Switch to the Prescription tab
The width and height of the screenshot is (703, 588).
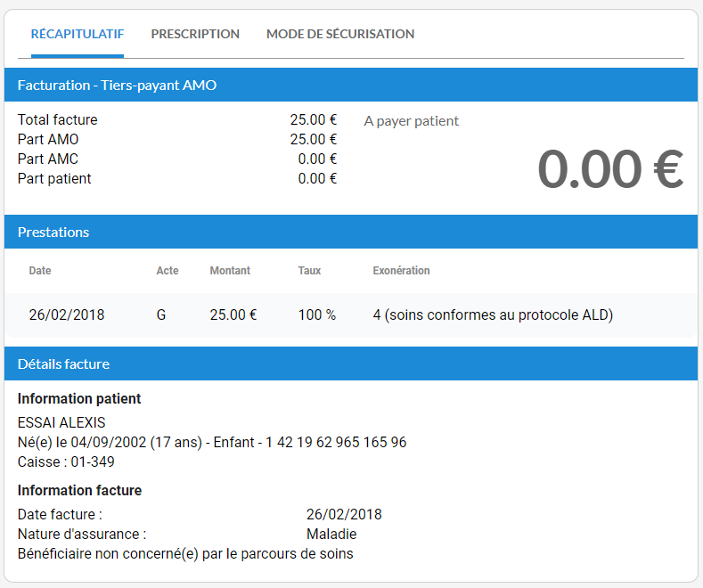pos(195,34)
